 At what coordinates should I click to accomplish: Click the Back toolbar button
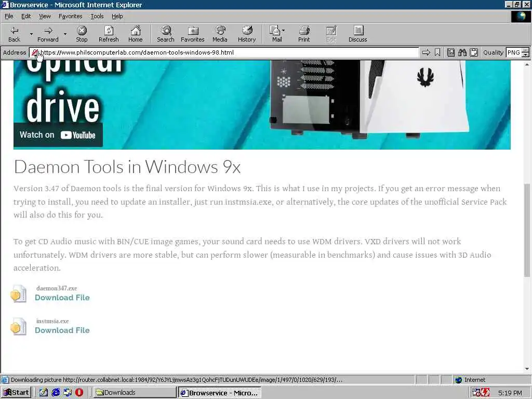click(14, 34)
